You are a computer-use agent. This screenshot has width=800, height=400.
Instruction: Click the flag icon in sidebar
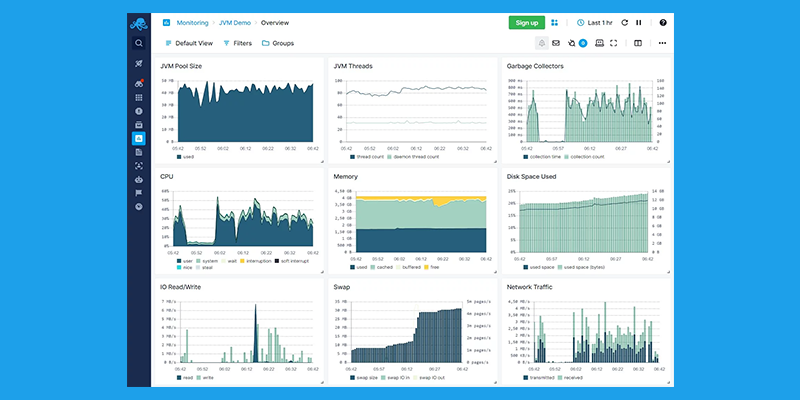click(x=139, y=193)
